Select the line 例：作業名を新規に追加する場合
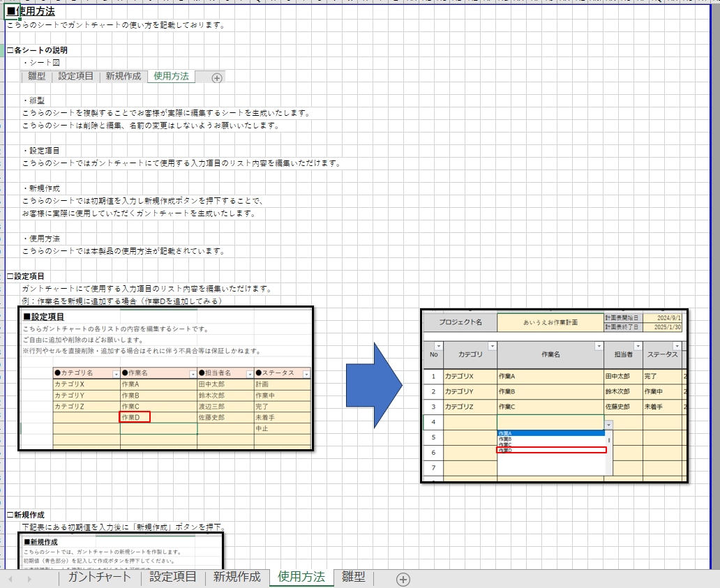The image size is (720, 588). (x=123, y=301)
